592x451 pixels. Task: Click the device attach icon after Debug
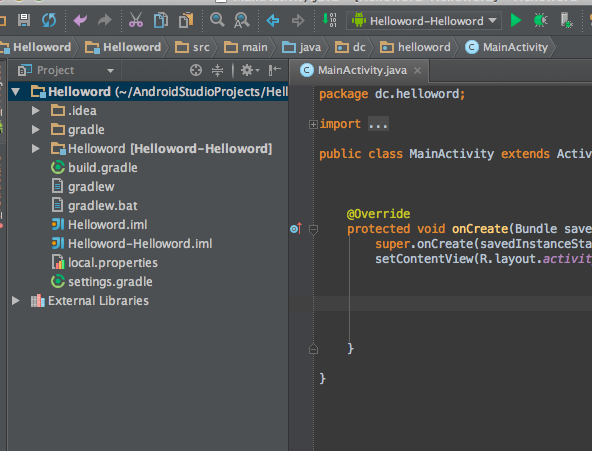coord(566,20)
